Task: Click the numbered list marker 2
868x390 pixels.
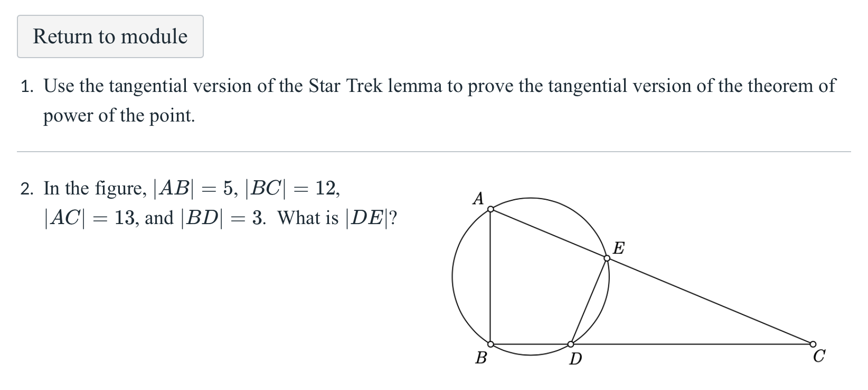Action: [26, 189]
